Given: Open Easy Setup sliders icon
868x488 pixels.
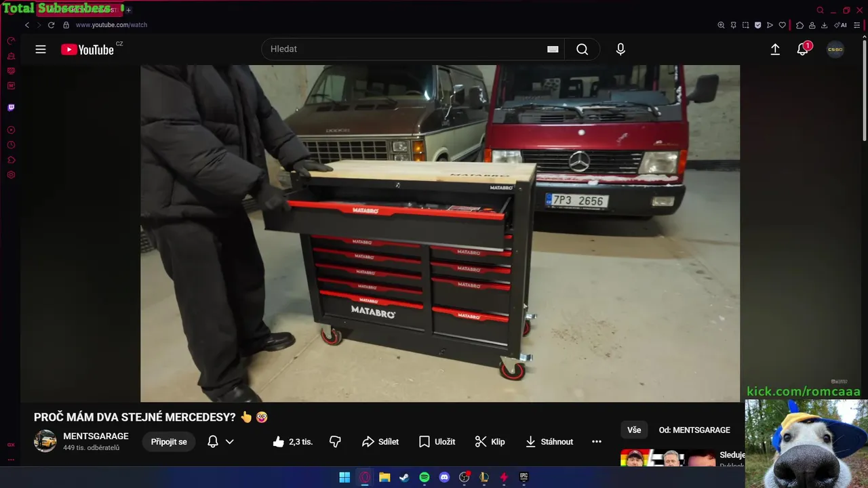Looking at the screenshot, I should (857, 25).
